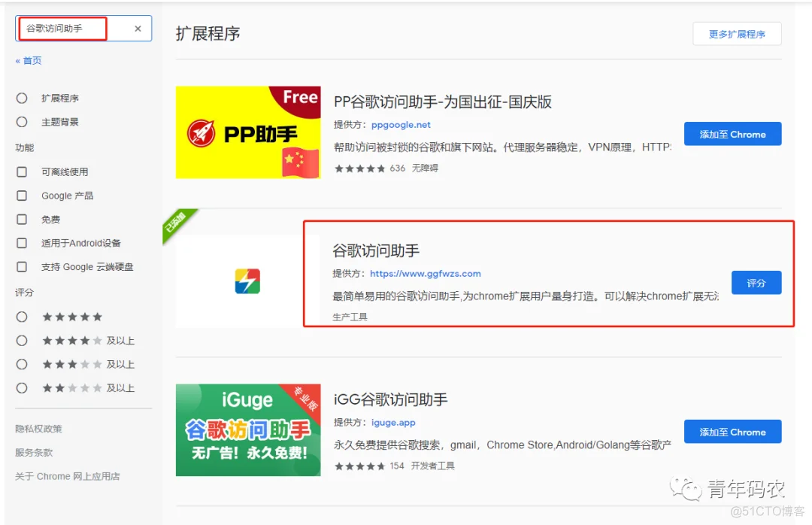Click the 154 rating stars of iGG谷歌访问助手
Screen dimensions: 812x525
click(x=360, y=466)
